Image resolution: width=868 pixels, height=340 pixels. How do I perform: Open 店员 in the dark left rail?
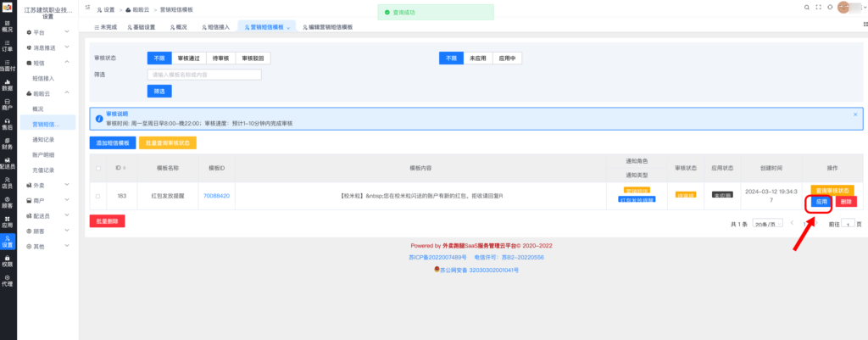(x=7, y=183)
